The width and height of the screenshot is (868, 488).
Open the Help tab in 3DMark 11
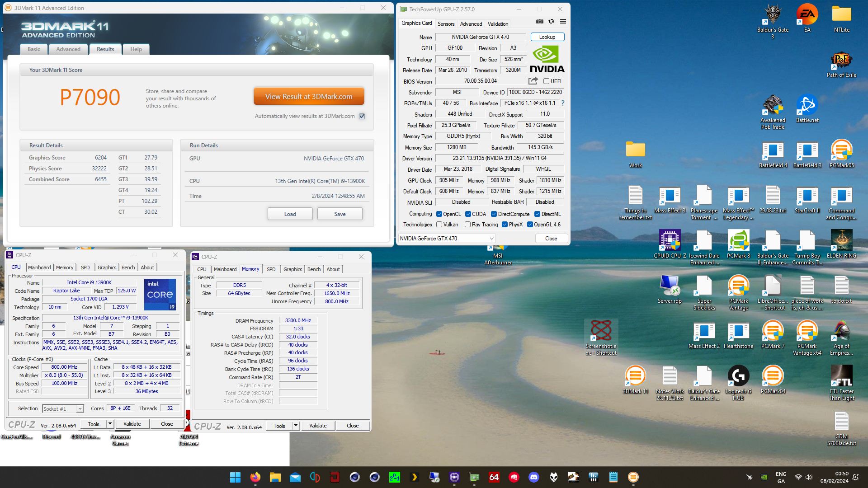tap(136, 49)
